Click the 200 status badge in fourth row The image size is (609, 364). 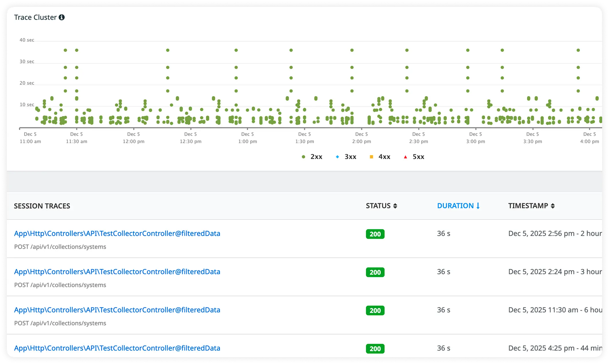(x=375, y=349)
